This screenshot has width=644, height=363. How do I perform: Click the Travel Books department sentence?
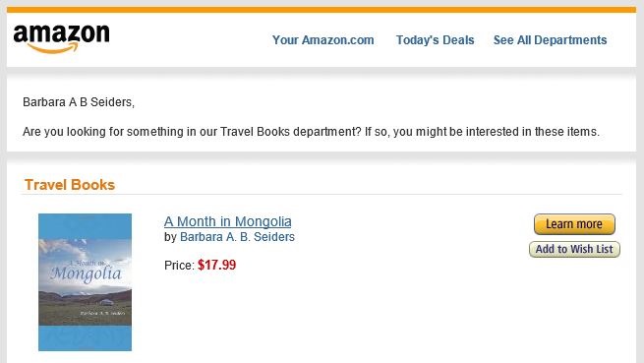[x=311, y=132]
